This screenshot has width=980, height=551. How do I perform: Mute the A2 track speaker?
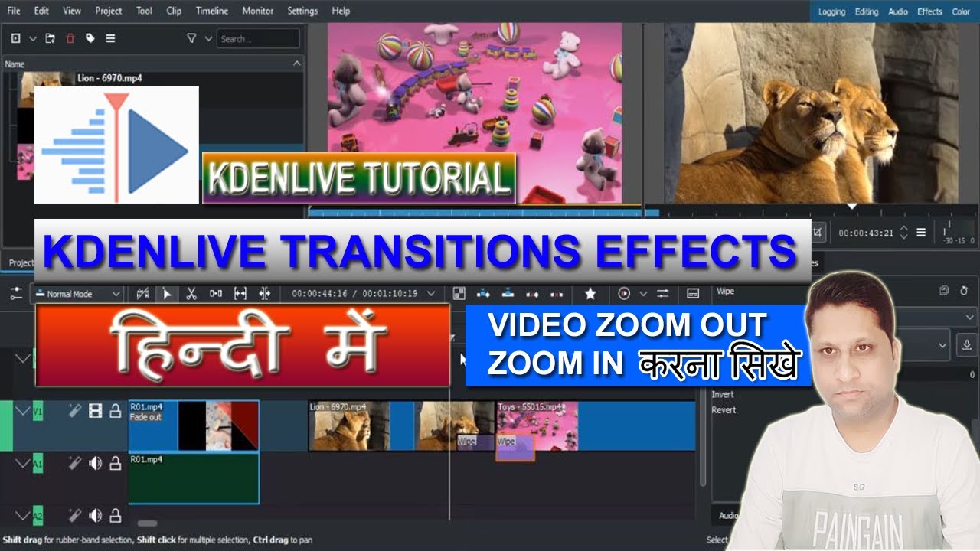point(96,515)
